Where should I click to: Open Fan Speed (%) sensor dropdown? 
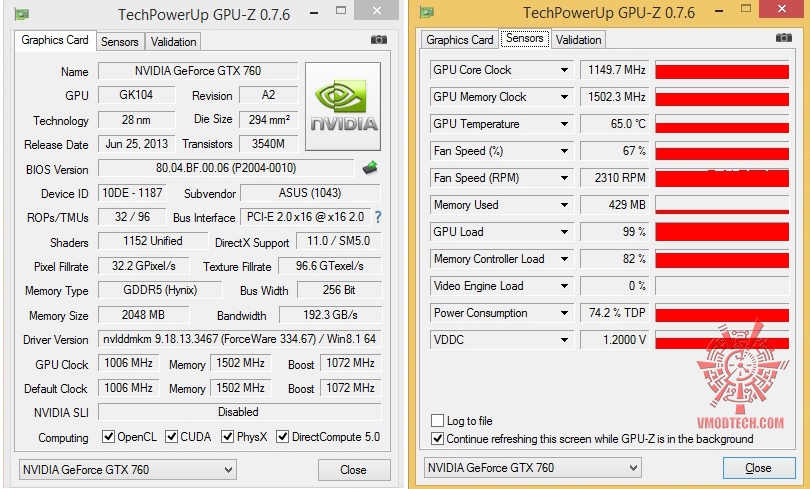tap(565, 151)
